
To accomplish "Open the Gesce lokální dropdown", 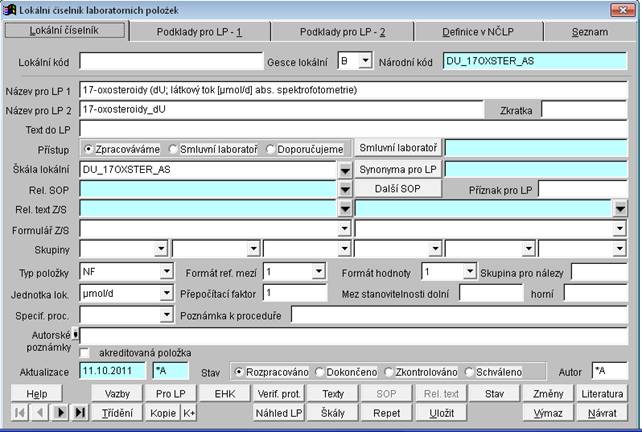I will tap(364, 62).
